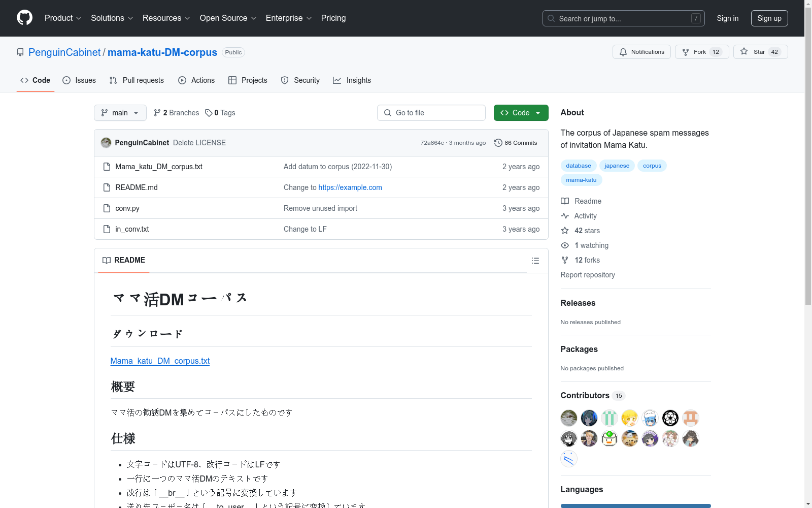Image resolution: width=812 pixels, height=508 pixels.
Task: Expand the Product menu
Action: (63, 18)
